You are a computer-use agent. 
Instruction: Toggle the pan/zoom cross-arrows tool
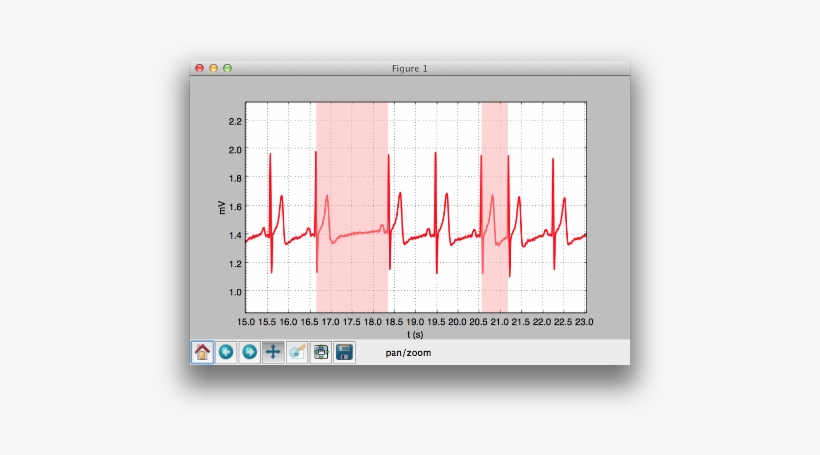(x=273, y=352)
